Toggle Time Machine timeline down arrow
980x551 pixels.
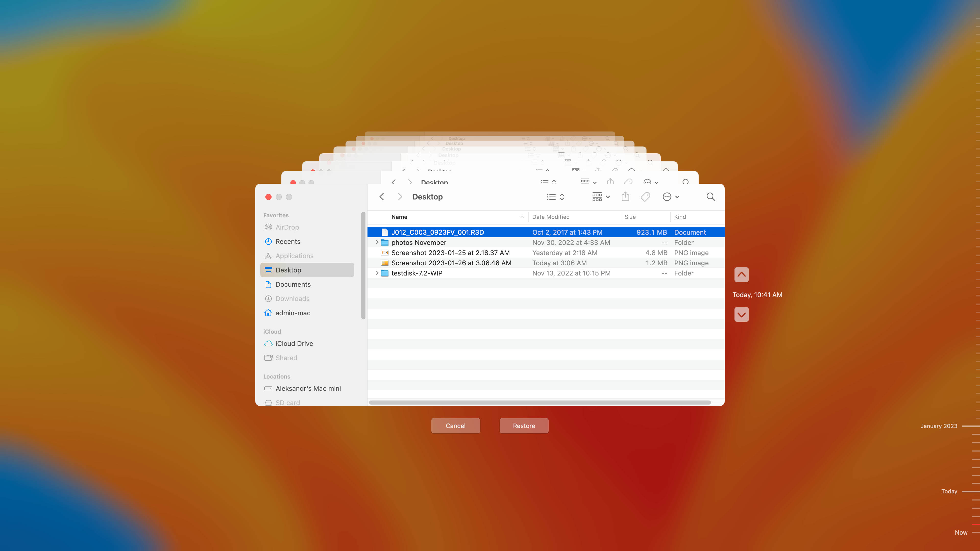(x=741, y=314)
